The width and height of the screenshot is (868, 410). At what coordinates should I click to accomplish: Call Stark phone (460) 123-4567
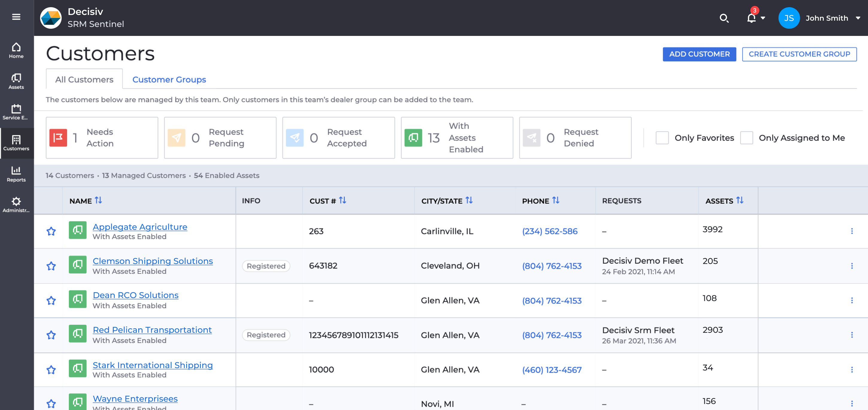(552, 370)
